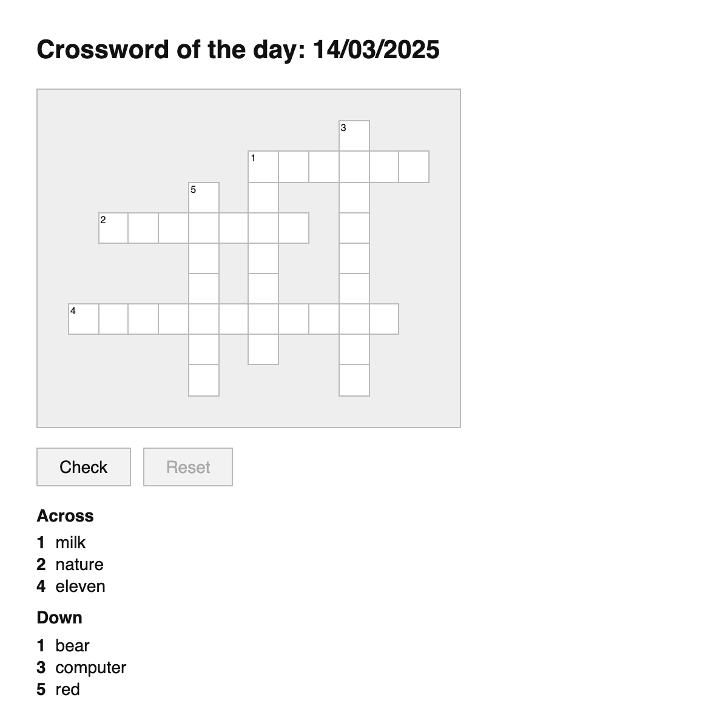This screenshot has width=728, height=712.
Task: Focus the crossword cell numbered 3
Action: (x=354, y=136)
